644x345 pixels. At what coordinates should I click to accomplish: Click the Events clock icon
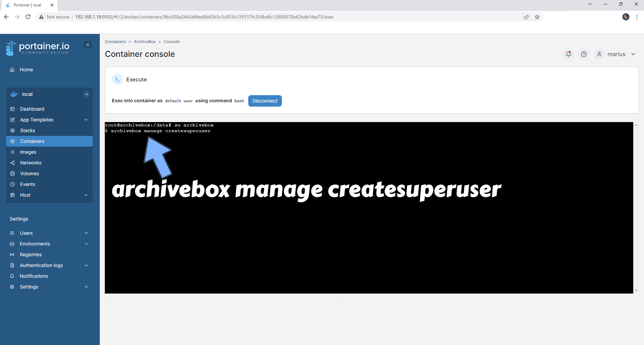point(12,184)
